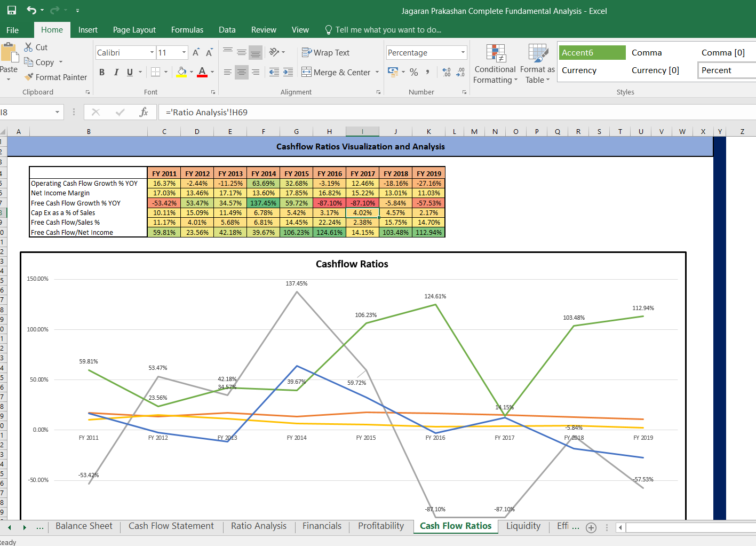Increase indent icon

(x=288, y=72)
